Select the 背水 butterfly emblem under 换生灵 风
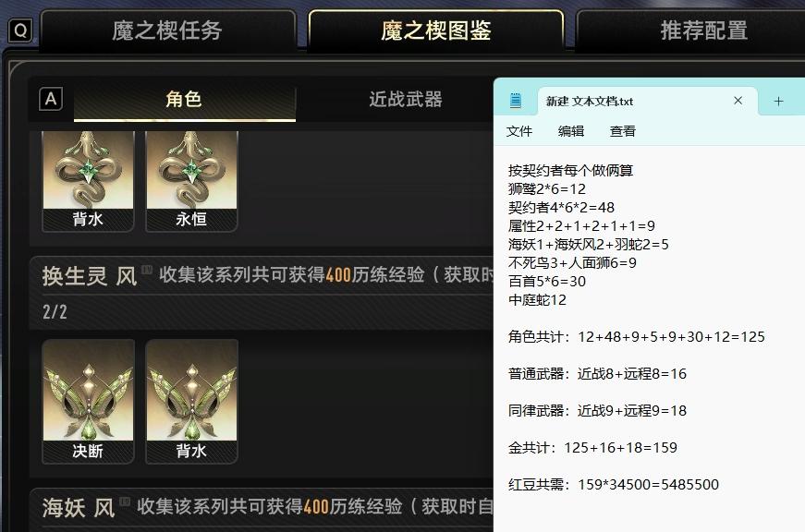 [x=191, y=401]
